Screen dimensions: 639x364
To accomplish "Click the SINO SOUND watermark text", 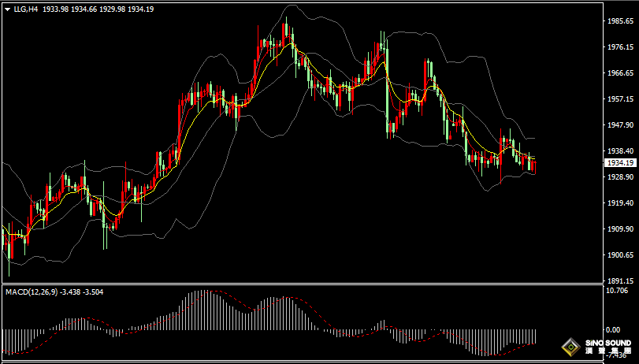I will 607,344.
